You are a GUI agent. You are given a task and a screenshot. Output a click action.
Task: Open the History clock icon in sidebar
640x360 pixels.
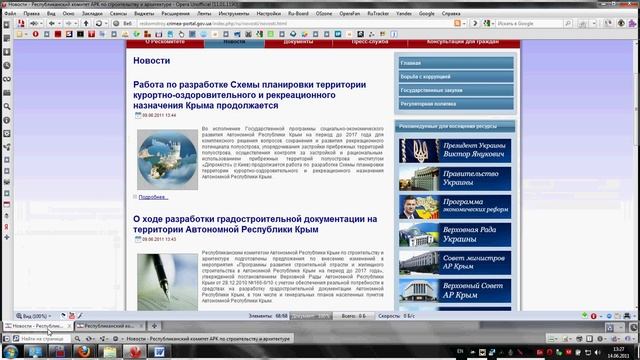coord(7,65)
